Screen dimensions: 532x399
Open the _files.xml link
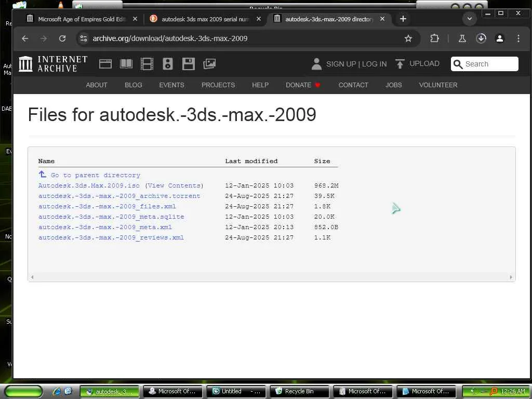click(x=107, y=206)
